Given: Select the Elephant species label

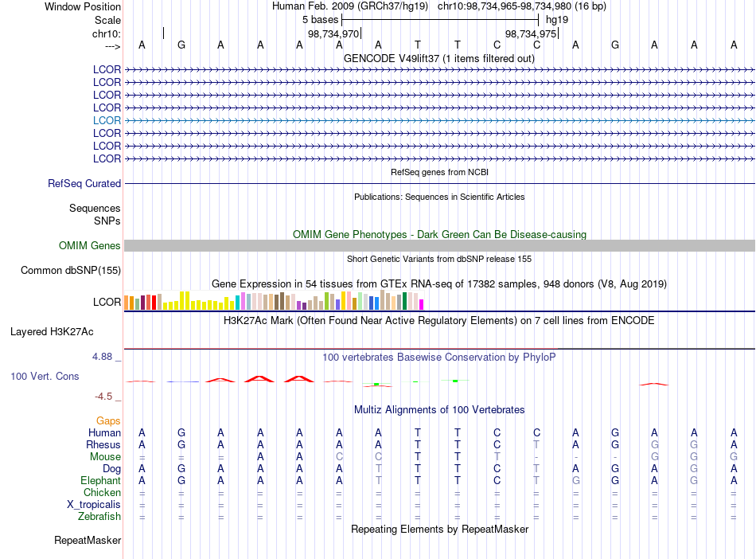Looking at the screenshot, I should click(x=100, y=481).
